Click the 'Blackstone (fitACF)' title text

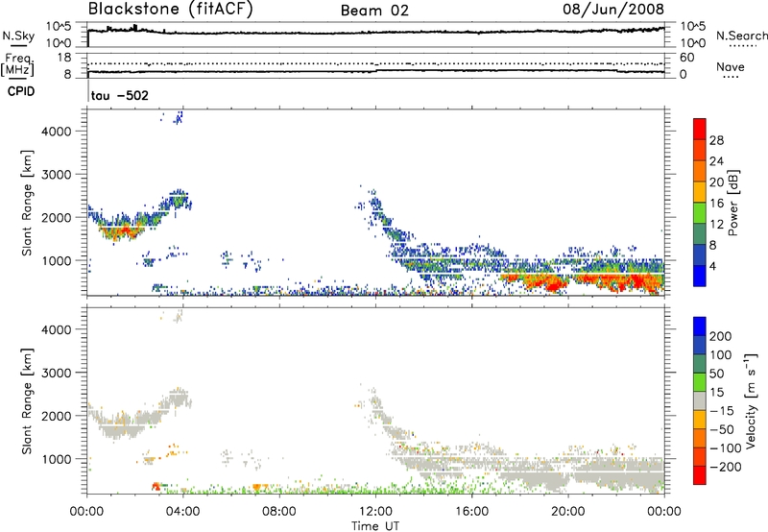[170, 9]
